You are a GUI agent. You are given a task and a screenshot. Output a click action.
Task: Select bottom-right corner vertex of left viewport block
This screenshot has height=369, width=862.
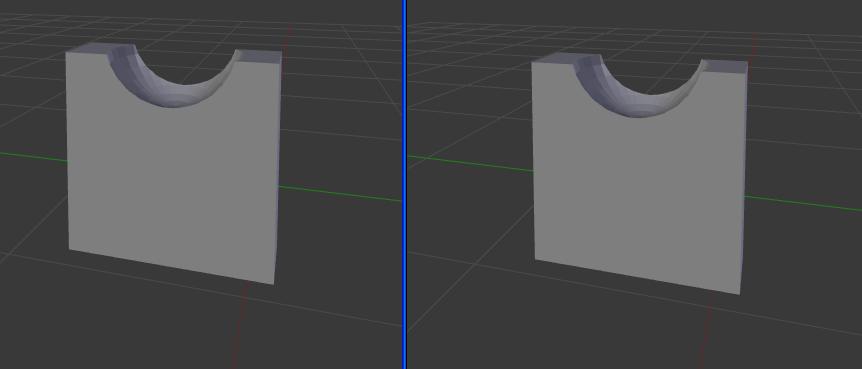[x=274, y=284]
